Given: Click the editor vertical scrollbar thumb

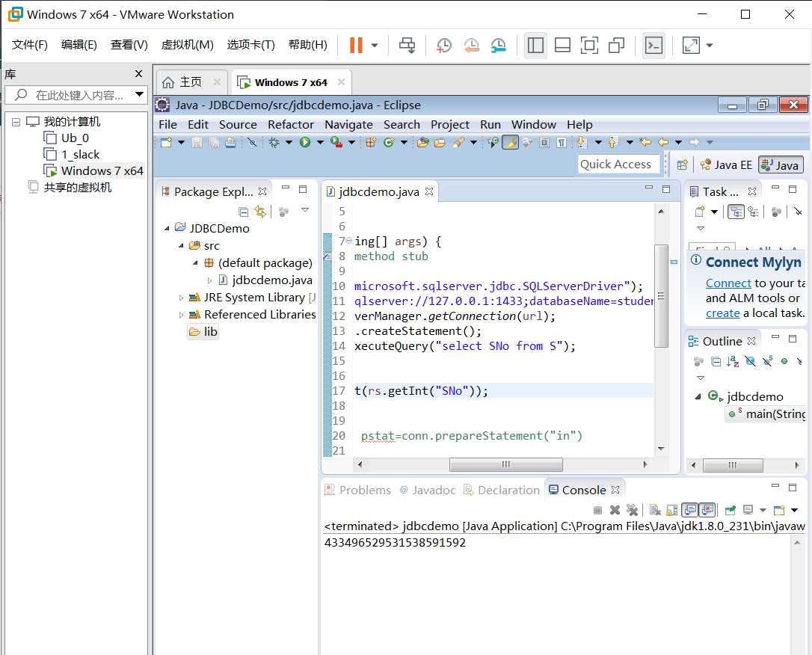Looking at the screenshot, I should [x=661, y=295].
